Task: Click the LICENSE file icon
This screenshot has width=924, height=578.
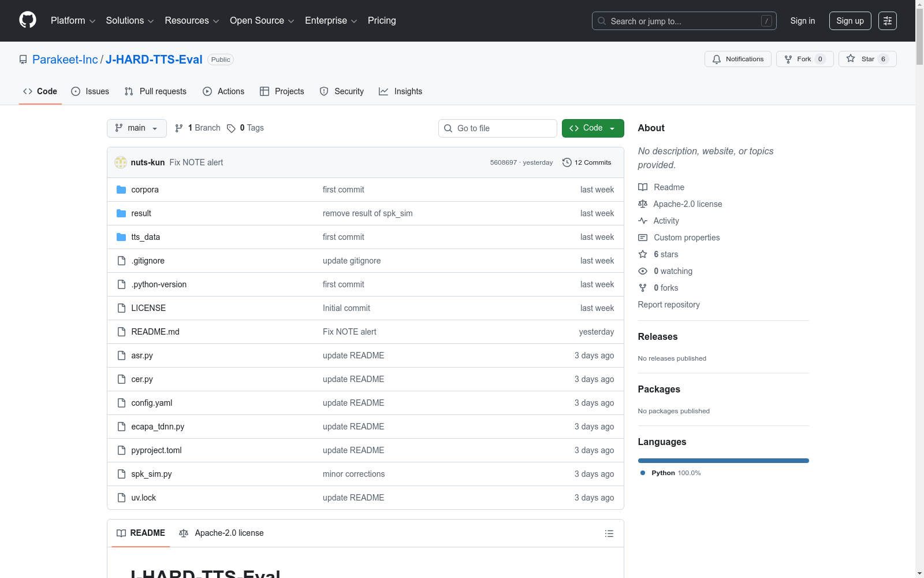Action: tap(121, 308)
